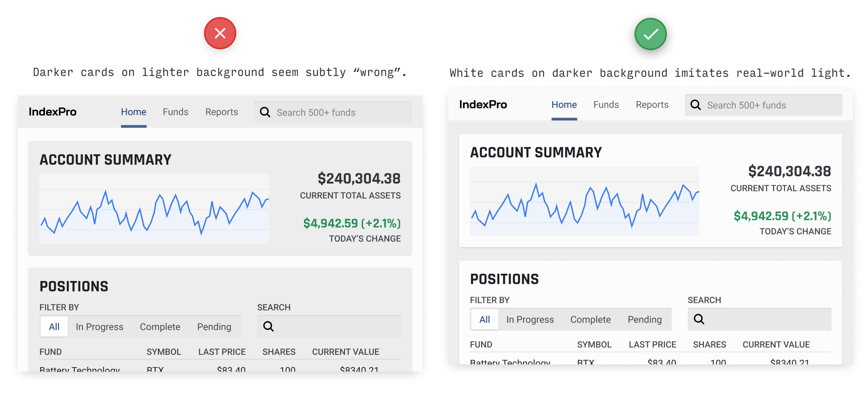This screenshot has height=395, width=868.
Task: Select the 'Pending' filter in the white-card mockup
Action: click(x=645, y=319)
